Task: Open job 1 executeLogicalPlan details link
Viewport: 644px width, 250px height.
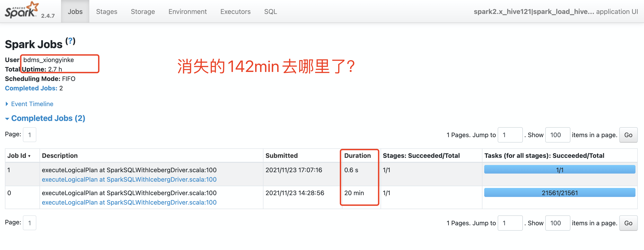Action: point(129,179)
